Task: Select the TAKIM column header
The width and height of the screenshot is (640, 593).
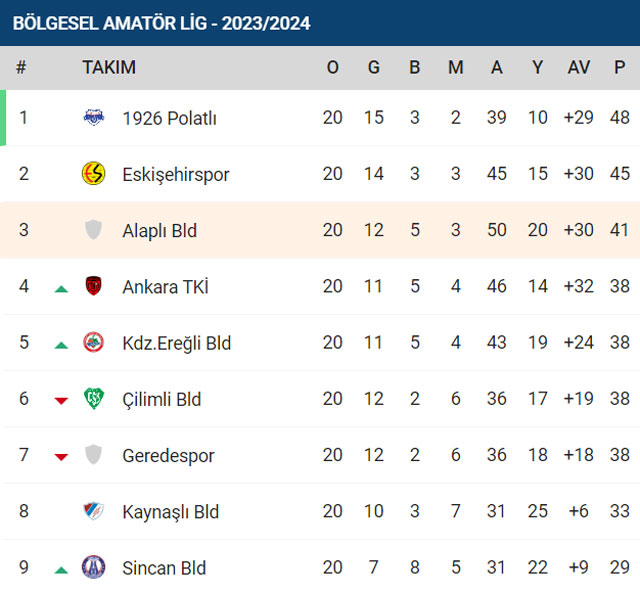Action: click(x=109, y=67)
